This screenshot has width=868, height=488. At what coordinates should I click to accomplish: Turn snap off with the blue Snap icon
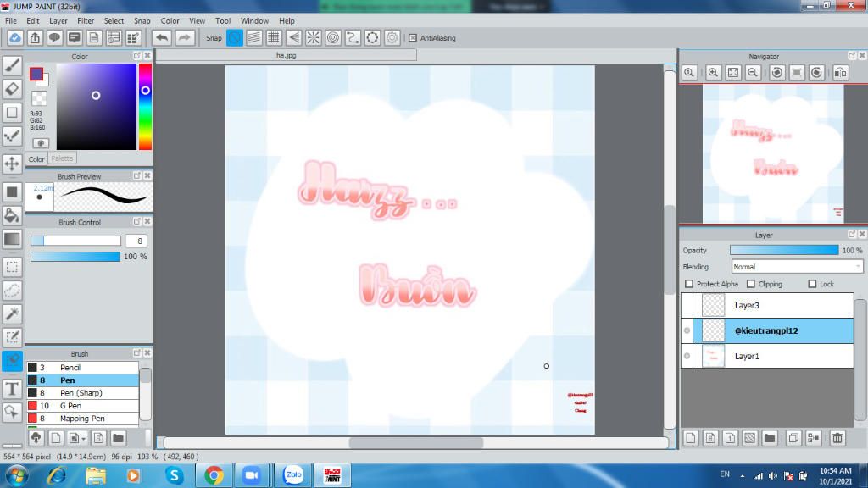click(235, 37)
